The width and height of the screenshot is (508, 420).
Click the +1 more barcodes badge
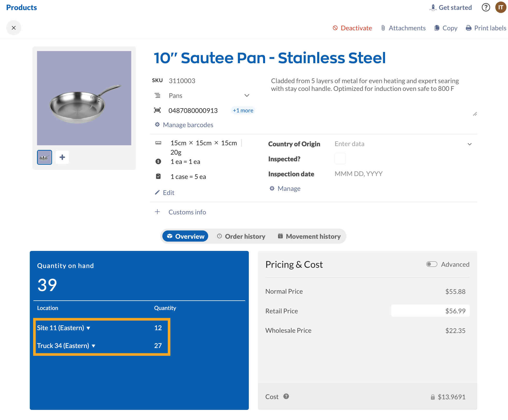[243, 111]
